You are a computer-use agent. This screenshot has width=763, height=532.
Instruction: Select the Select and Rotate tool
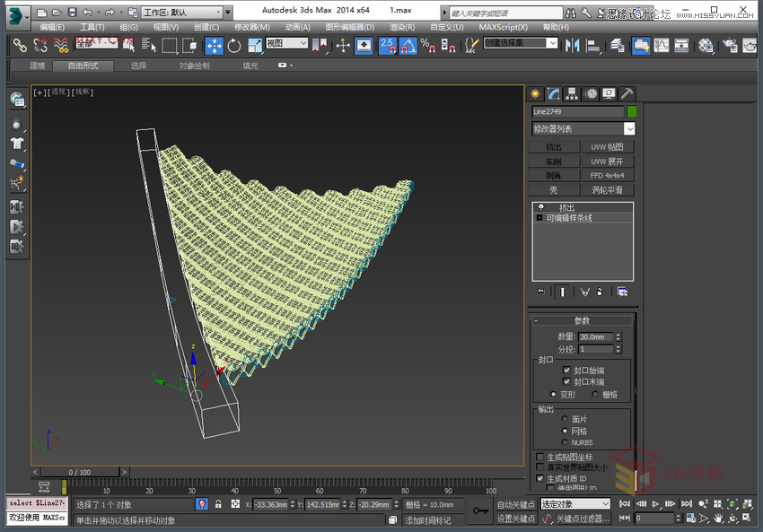(x=232, y=44)
